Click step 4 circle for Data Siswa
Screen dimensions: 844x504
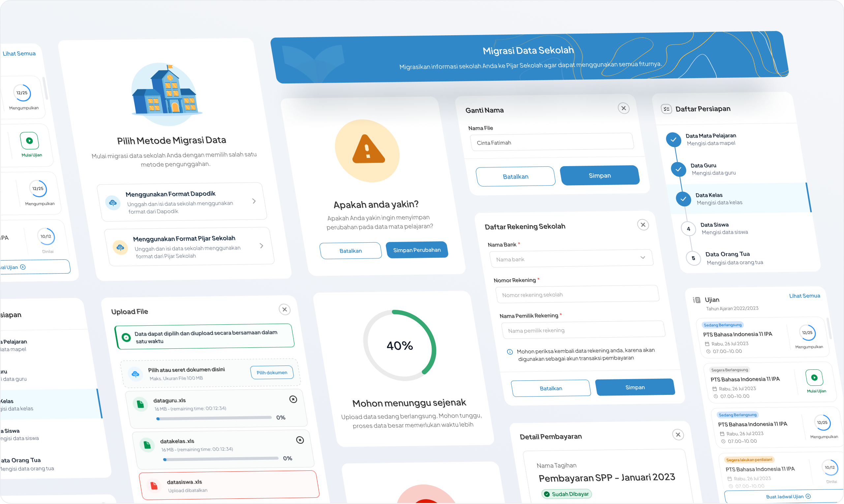tap(688, 228)
